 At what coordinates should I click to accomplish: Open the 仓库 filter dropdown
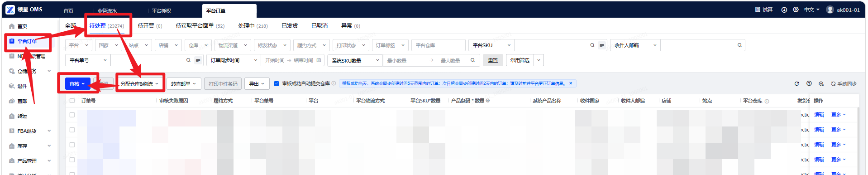tap(199, 45)
